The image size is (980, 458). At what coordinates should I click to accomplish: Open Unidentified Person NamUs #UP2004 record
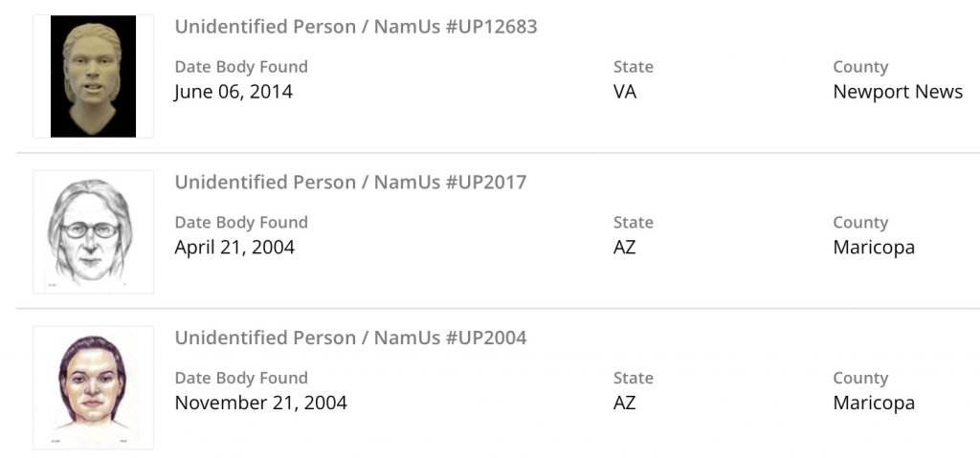click(350, 338)
